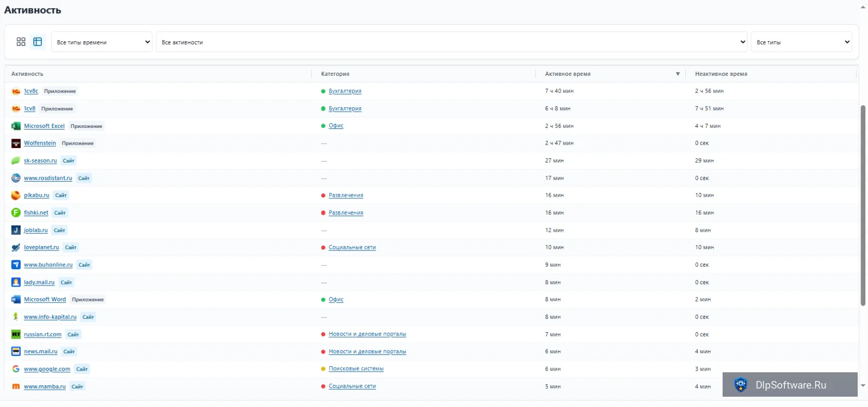Click the 1cv8c application icon

(16, 91)
